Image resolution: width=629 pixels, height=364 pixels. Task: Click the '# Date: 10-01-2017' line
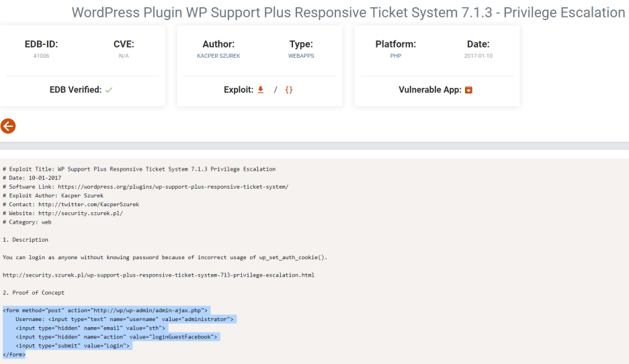(x=32, y=178)
